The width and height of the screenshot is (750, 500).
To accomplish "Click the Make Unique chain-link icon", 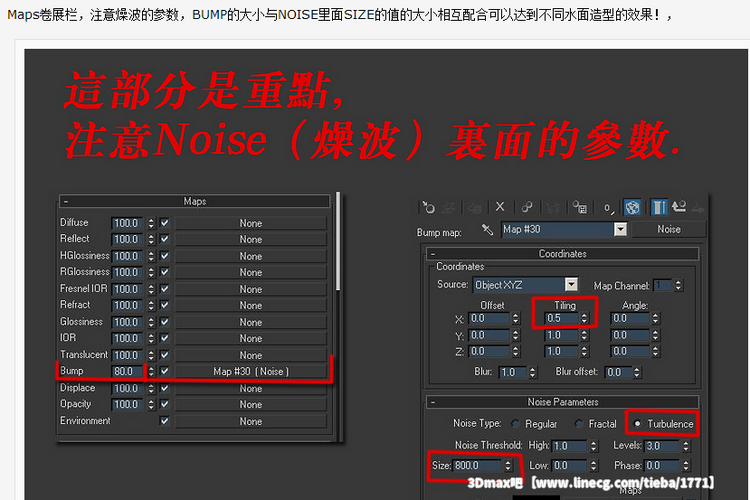I will tap(527, 207).
